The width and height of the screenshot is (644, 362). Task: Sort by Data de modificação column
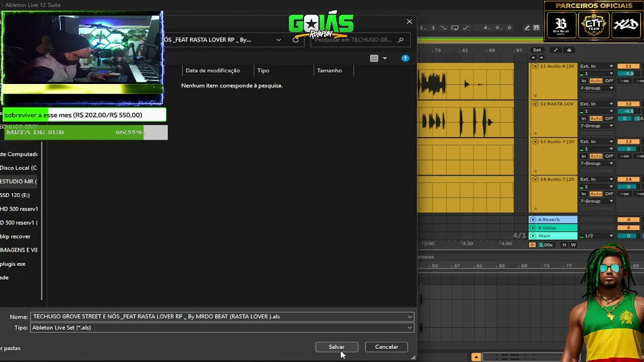[x=213, y=70]
